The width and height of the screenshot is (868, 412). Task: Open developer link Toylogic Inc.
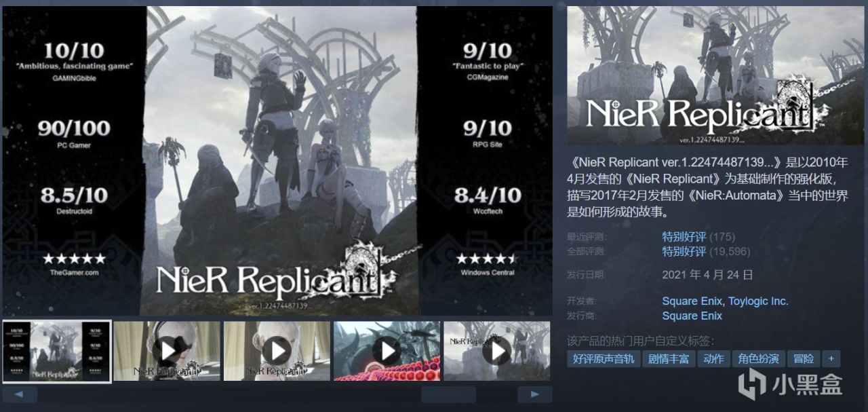pos(758,301)
